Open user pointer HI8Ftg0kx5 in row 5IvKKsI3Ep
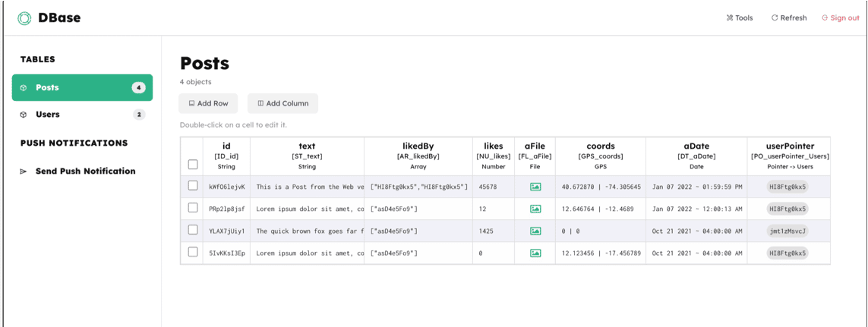Screen dimensions: 868x327 tap(788, 253)
